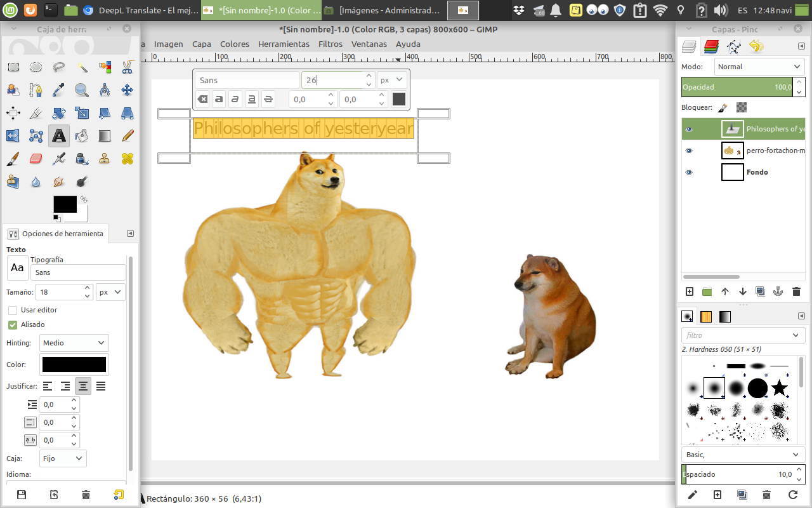This screenshot has width=812, height=508.
Task: Select the Ellipse Select tool
Action: tap(36, 67)
